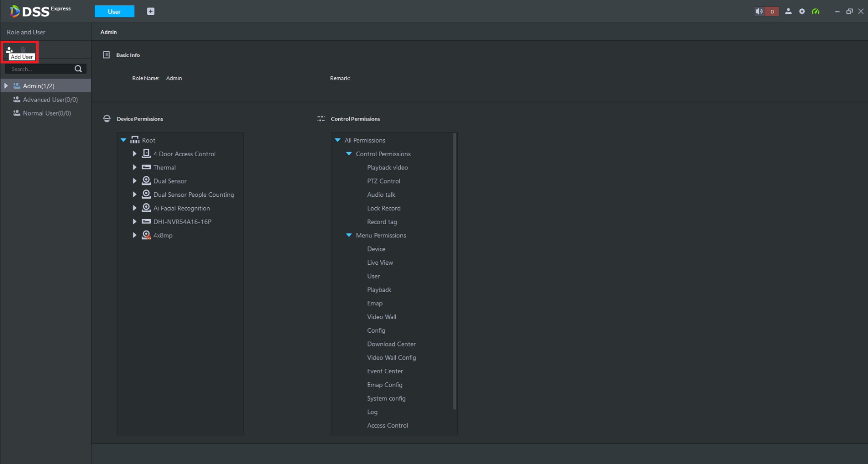Viewport: 868px width, 464px height.
Task: Click the green system status gauge icon
Action: tap(816, 11)
